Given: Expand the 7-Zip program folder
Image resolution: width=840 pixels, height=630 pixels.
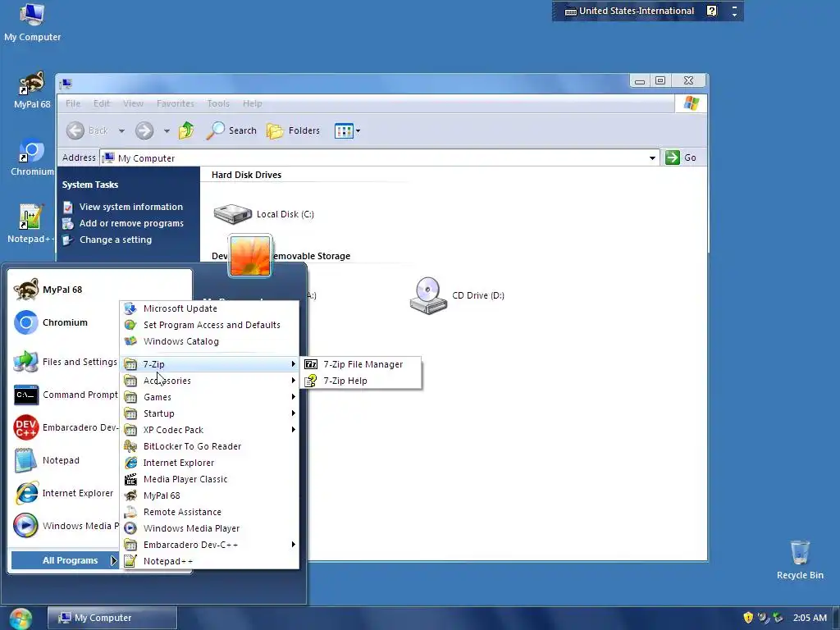Looking at the screenshot, I should coord(209,364).
